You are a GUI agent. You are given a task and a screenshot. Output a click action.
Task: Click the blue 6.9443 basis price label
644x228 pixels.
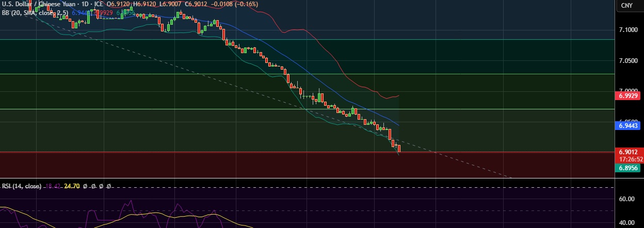click(x=629, y=125)
